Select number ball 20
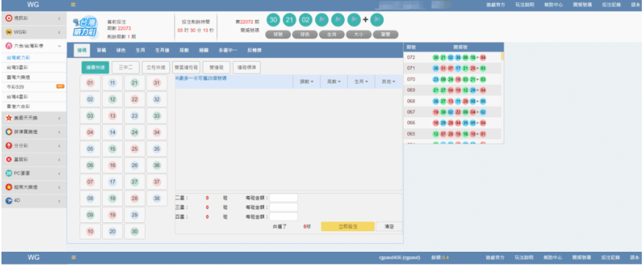This screenshot has height=265, width=644. click(112, 231)
